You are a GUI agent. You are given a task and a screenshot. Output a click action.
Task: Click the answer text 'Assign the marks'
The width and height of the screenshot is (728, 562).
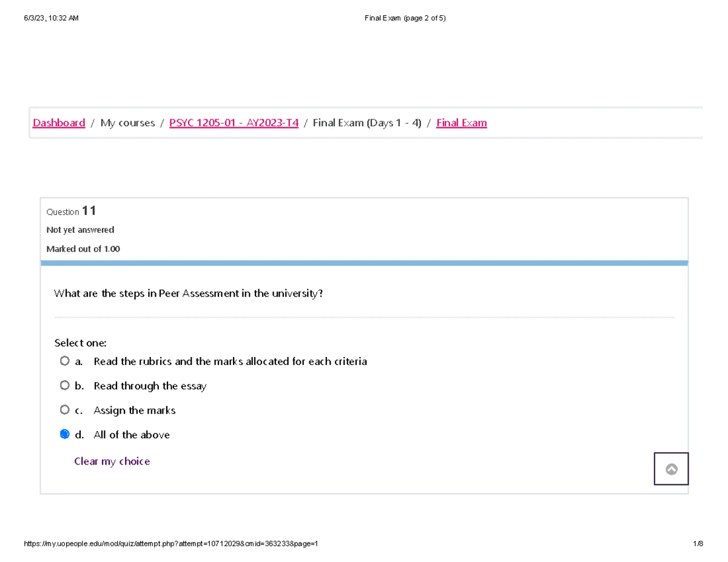pyautogui.click(x=134, y=410)
